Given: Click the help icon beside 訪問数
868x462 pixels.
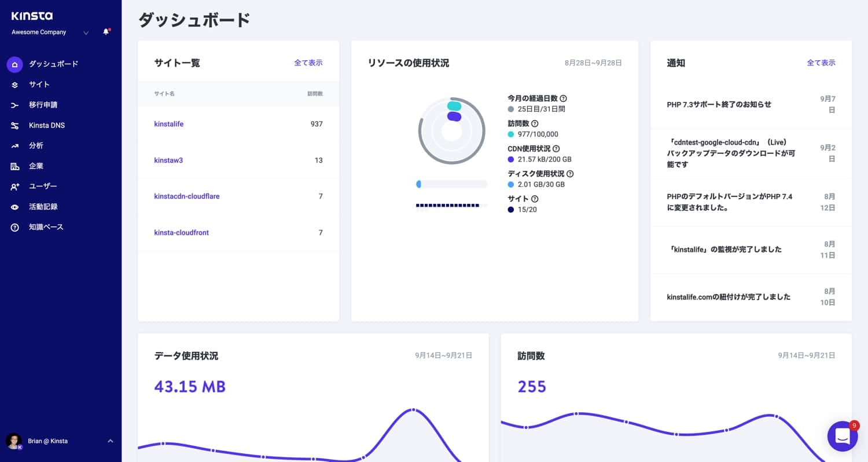Looking at the screenshot, I should tap(535, 123).
